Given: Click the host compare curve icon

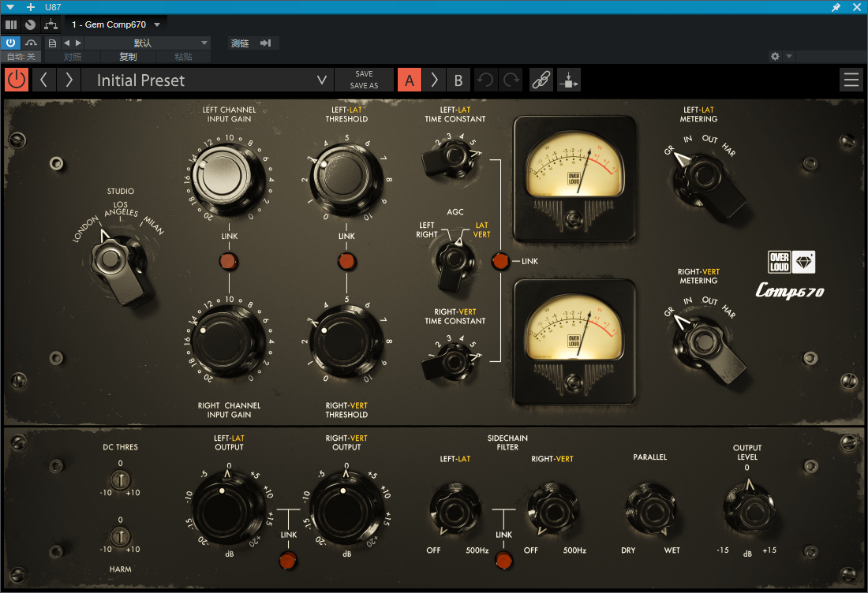Looking at the screenshot, I should click(x=31, y=43).
